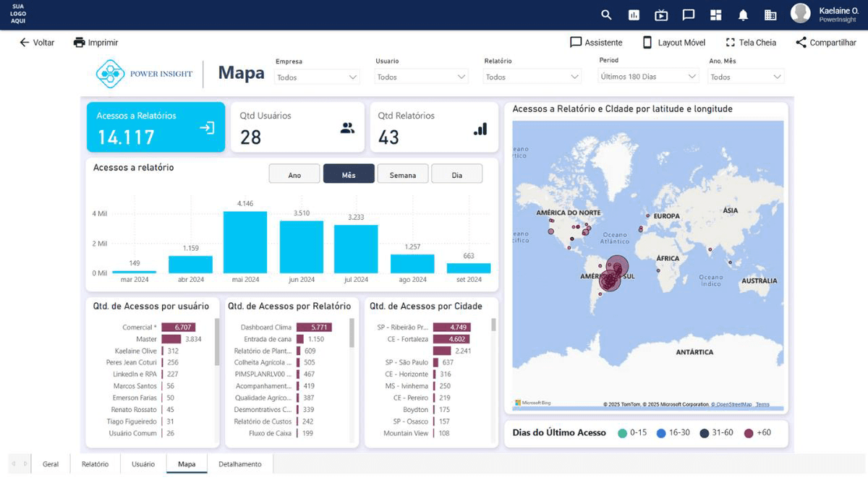
Task: Click the user avatar for Kaelaine O.
Action: click(x=801, y=13)
